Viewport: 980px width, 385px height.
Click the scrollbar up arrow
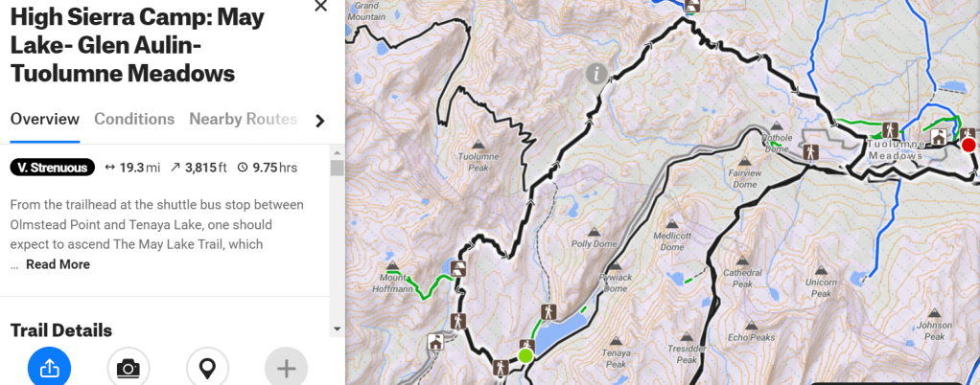(338, 153)
